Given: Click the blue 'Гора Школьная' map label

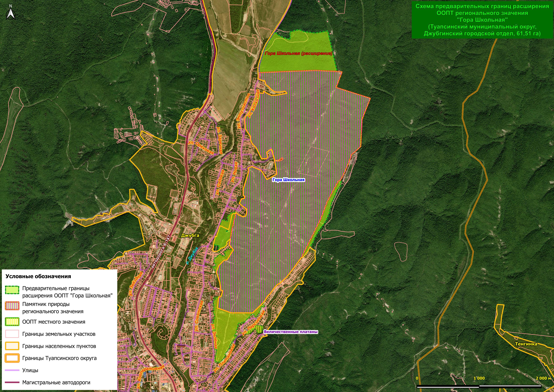Looking at the screenshot, I should click(288, 180).
